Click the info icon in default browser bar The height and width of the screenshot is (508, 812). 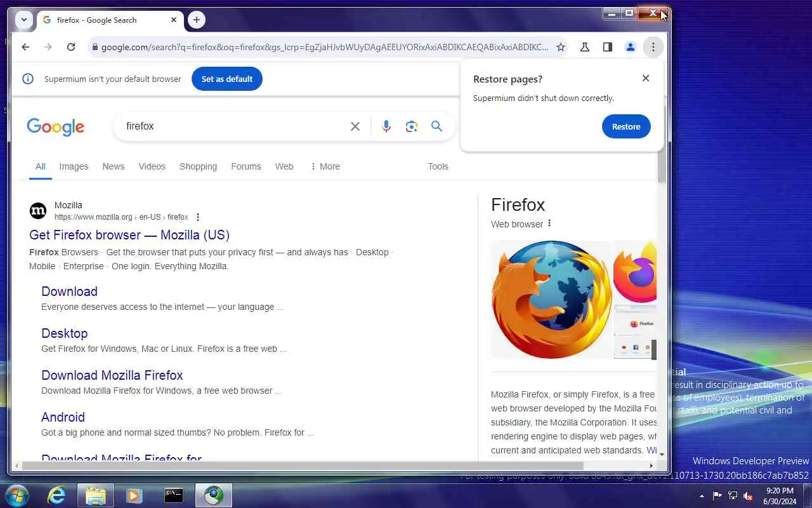(x=28, y=79)
